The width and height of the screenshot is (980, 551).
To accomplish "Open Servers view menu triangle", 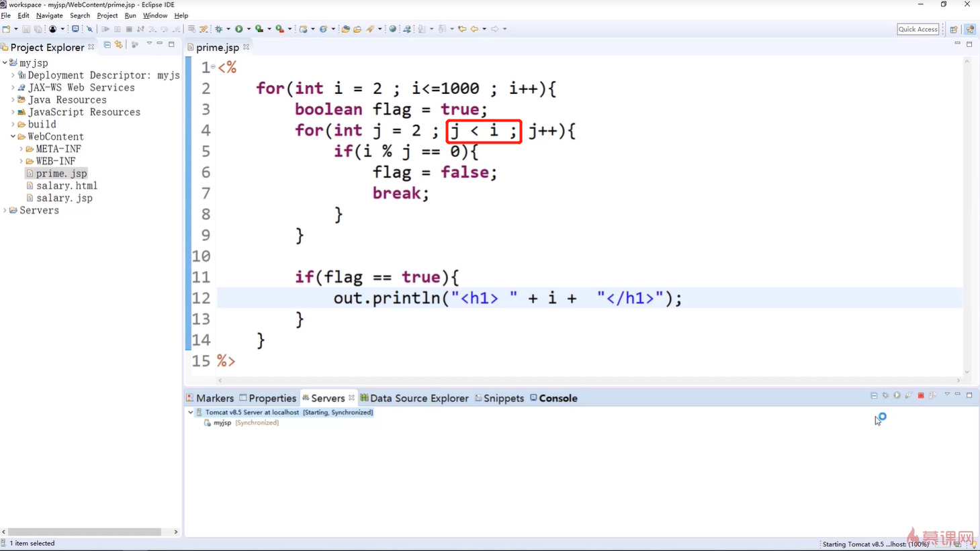I will [947, 395].
